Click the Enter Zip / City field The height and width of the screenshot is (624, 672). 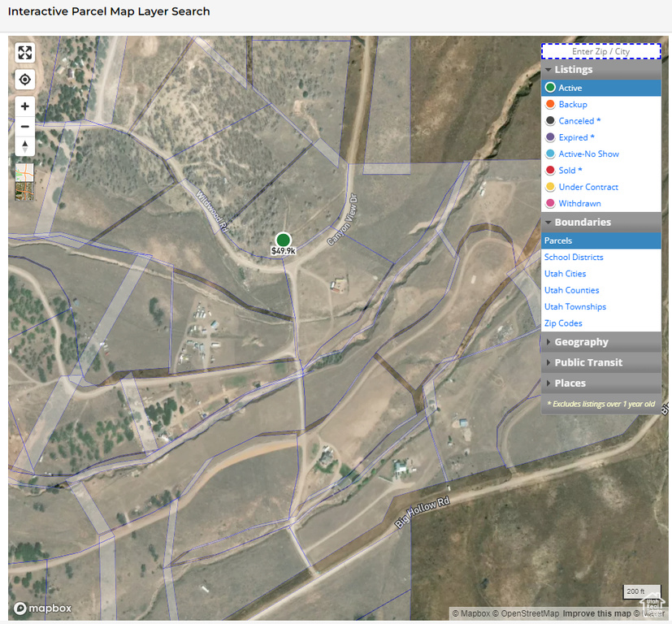[601, 50]
